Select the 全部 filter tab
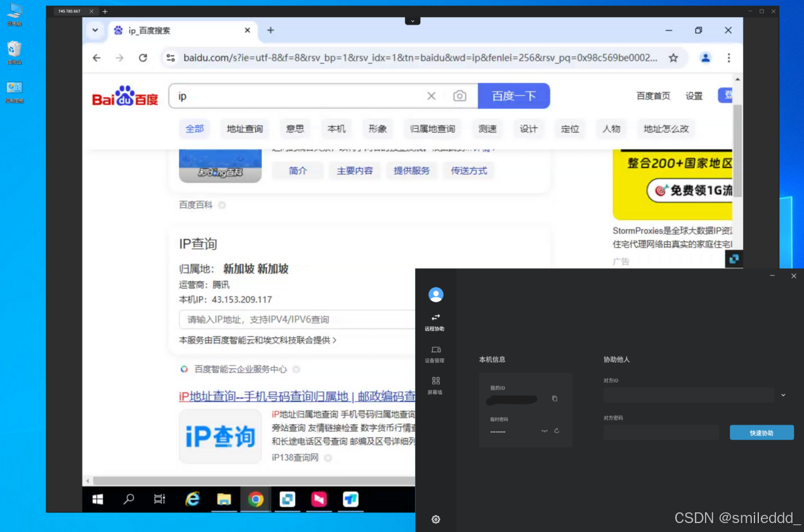Screen dimensions: 804x532 (x=195, y=129)
